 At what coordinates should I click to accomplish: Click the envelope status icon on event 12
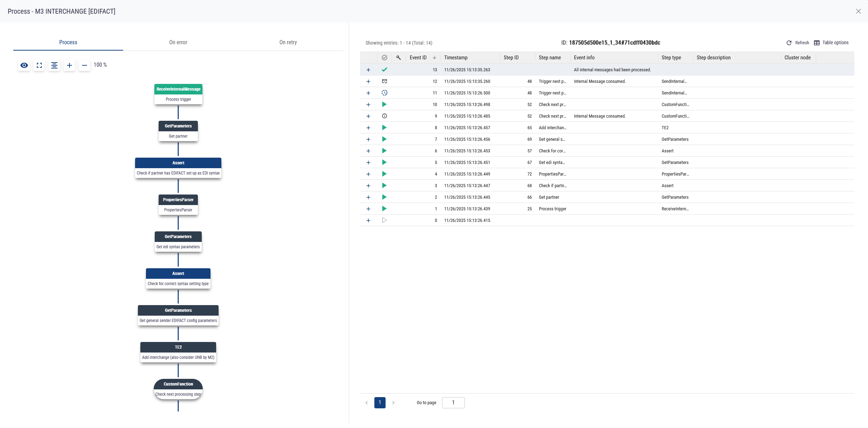pyautogui.click(x=385, y=81)
